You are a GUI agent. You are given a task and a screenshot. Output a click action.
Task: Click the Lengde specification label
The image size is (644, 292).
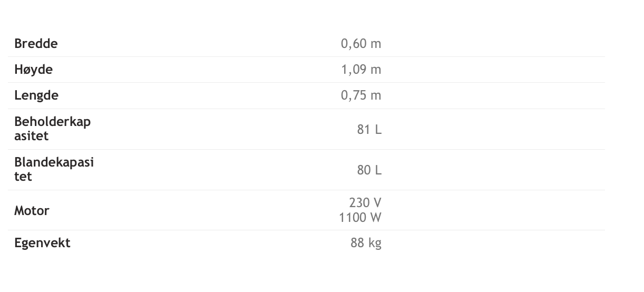(36, 95)
